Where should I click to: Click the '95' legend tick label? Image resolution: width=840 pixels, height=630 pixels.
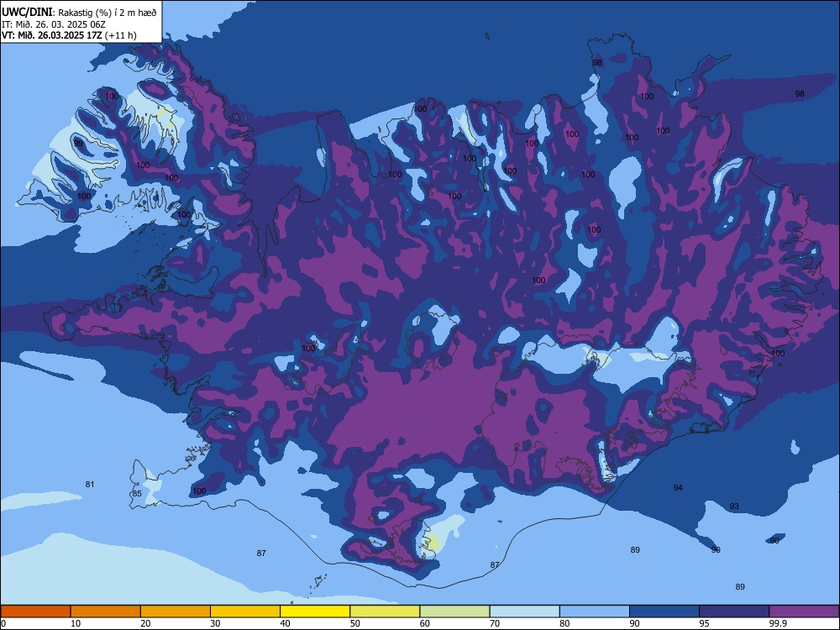[705, 623]
